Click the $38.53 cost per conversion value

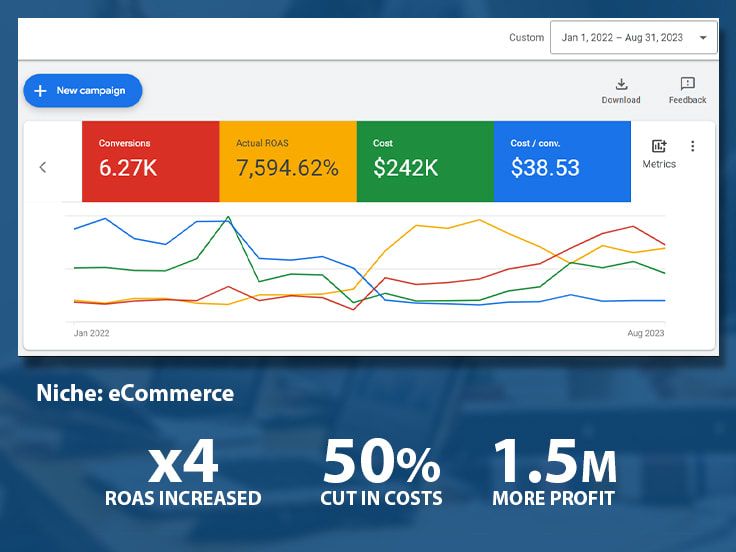coord(545,168)
